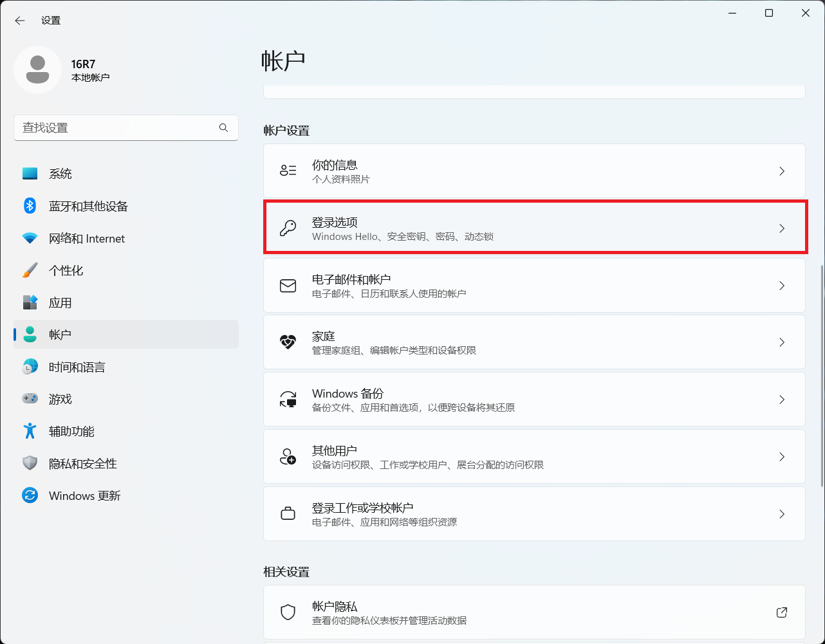Switch to 时间和语言 in sidebar
This screenshot has height=644, width=825.
click(77, 367)
